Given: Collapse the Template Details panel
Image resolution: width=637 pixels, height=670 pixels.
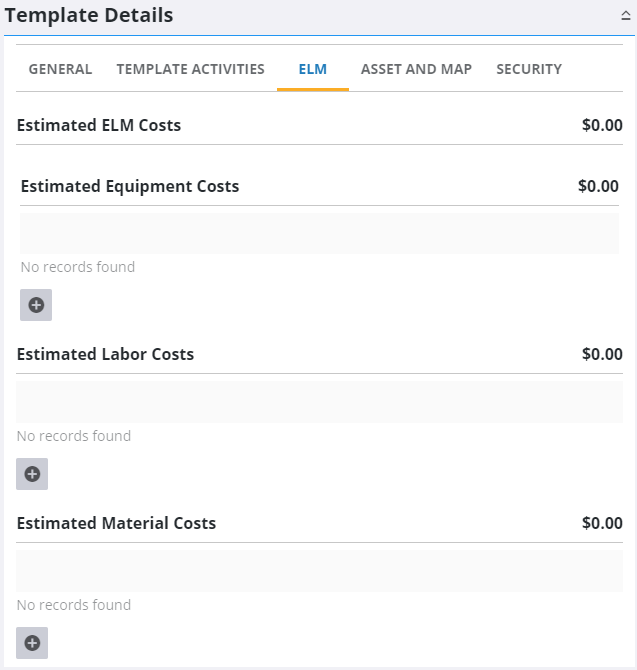Looking at the screenshot, I should click(x=625, y=16).
